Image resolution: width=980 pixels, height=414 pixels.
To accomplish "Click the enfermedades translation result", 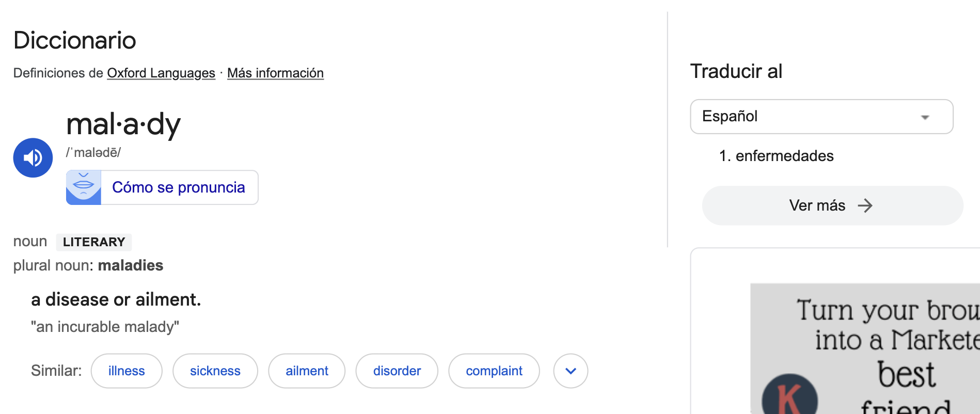I will [784, 156].
